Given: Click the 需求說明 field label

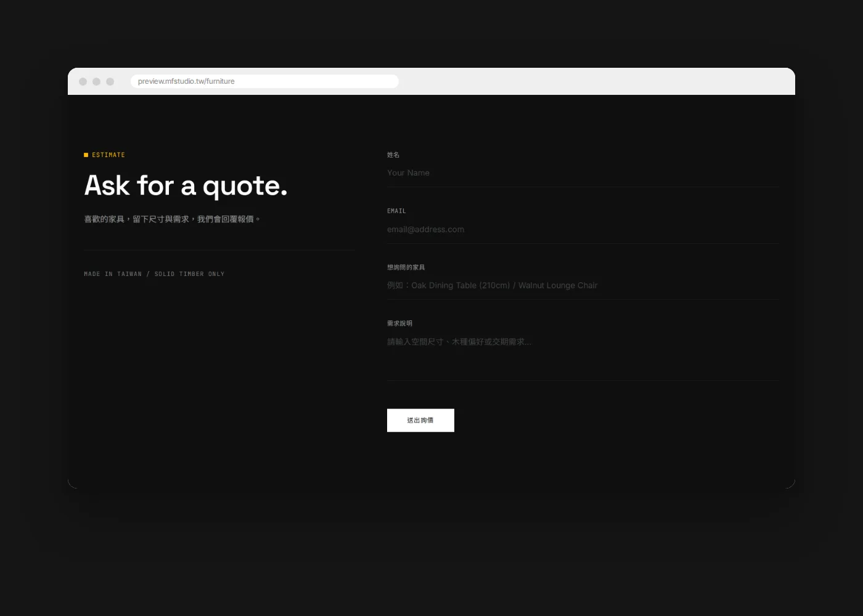Looking at the screenshot, I should pos(399,323).
